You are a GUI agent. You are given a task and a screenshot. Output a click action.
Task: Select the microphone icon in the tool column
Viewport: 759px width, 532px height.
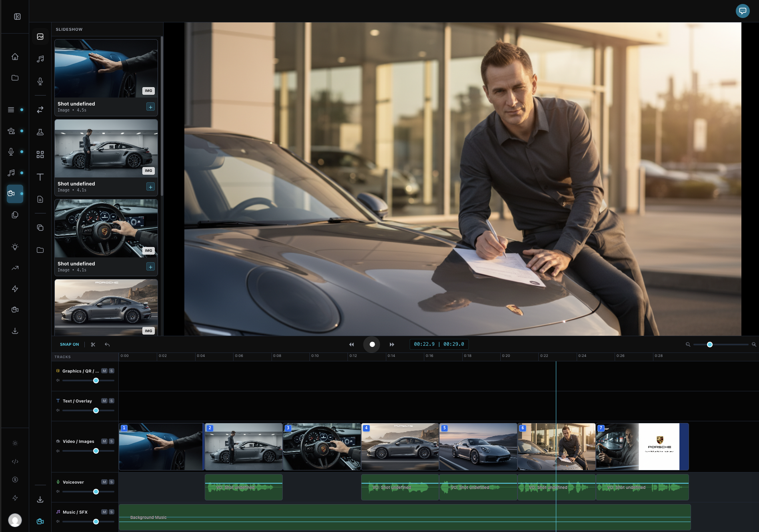coord(40,82)
